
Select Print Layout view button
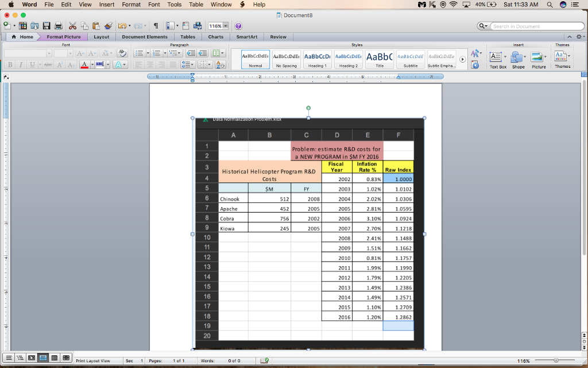tap(42, 358)
